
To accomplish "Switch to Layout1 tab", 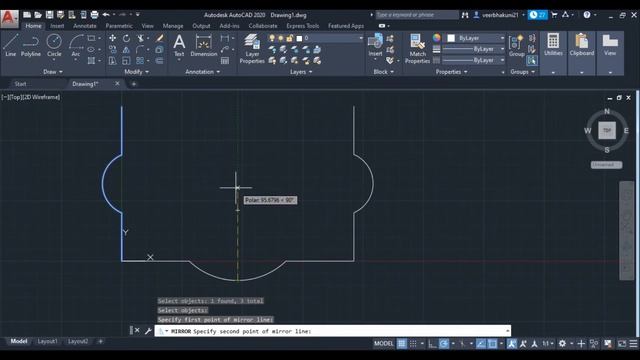I will coord(47,341).
